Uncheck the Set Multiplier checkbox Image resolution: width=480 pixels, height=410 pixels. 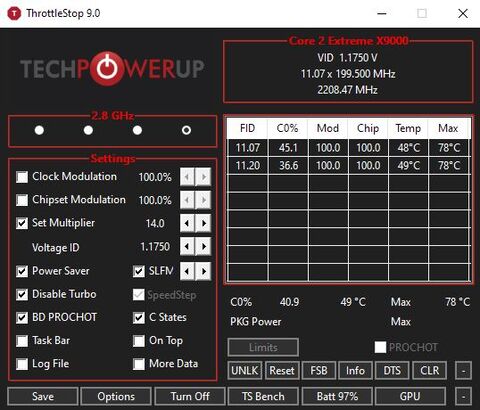click(x=22, y=223)
